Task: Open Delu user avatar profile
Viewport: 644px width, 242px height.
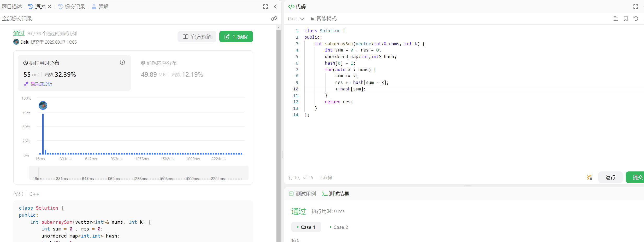Action: point(16,42)
